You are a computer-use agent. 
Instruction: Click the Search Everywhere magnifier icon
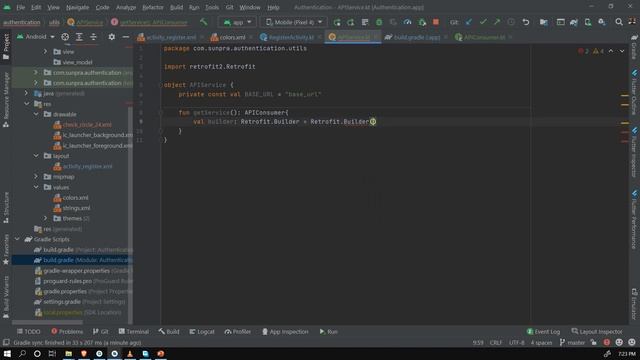click(619, 22)
